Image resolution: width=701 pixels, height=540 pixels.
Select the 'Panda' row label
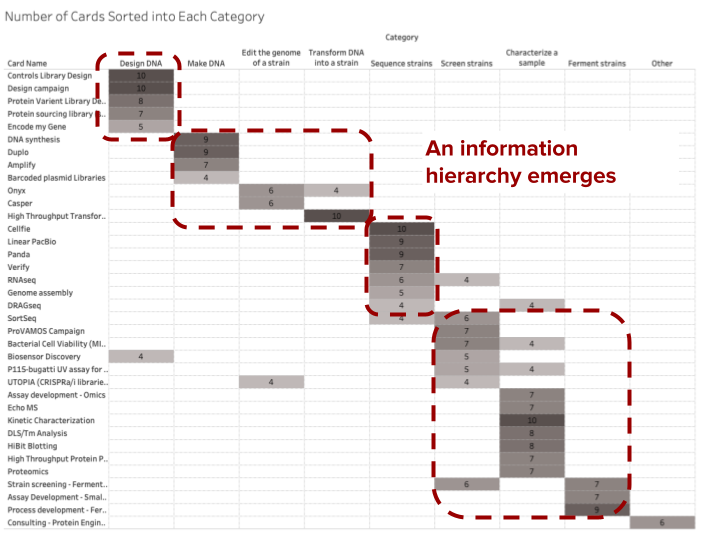click(x=19, y=254)
